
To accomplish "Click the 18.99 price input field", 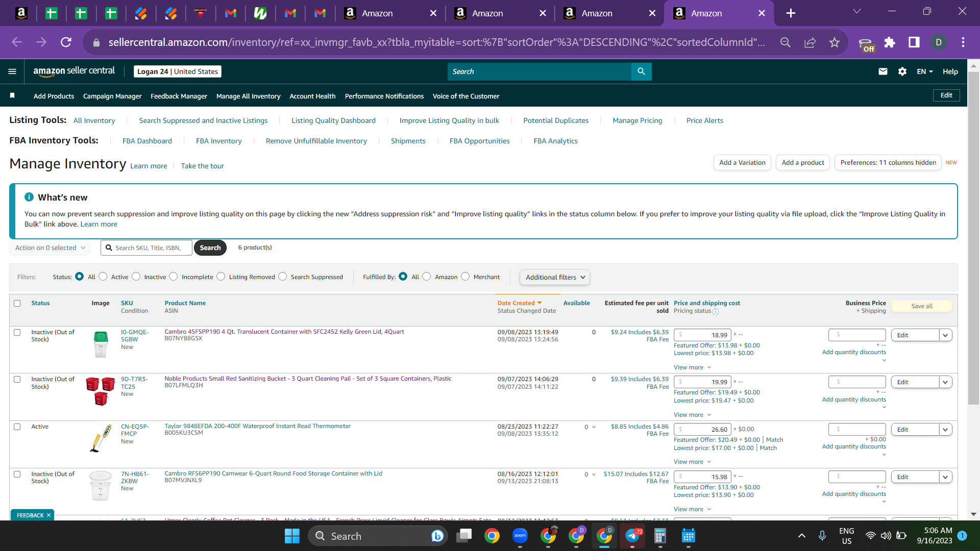I will coord(702,335).
